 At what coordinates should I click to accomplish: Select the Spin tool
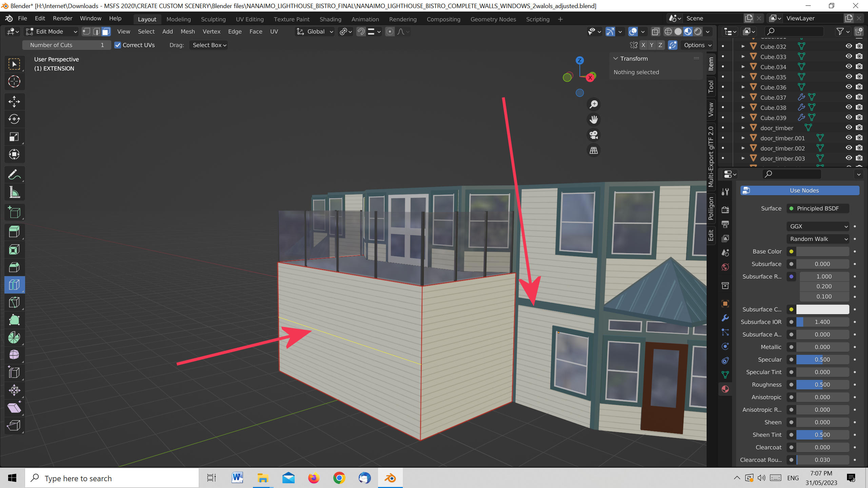[14, 338]
